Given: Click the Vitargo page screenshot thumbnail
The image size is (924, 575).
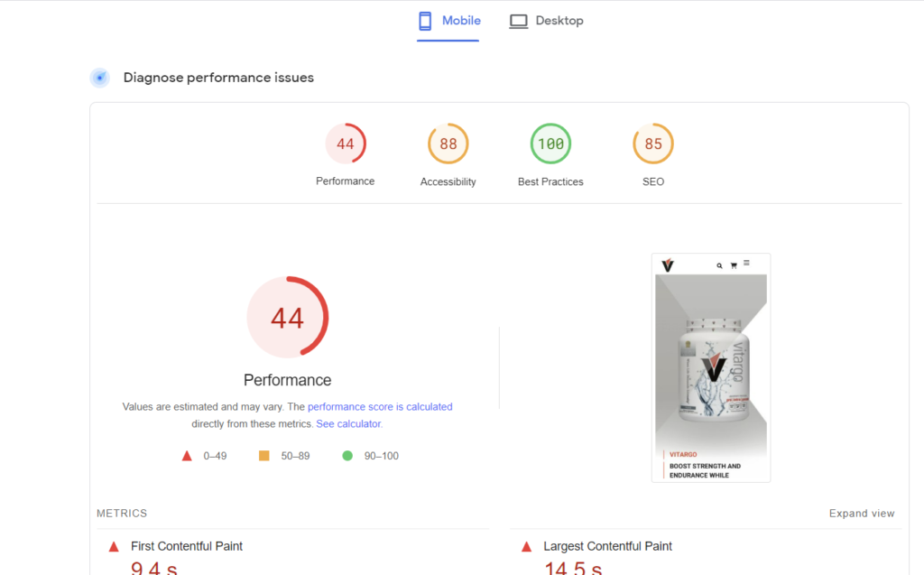Looking at the screenshot, I should [x=711, y=367].
